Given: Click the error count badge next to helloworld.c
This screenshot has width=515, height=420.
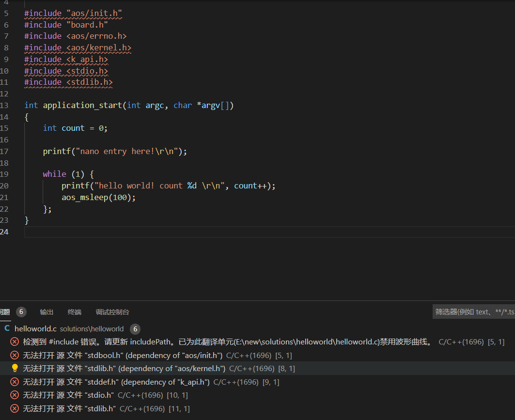Looking at the screenshot, I should point(135,328).
